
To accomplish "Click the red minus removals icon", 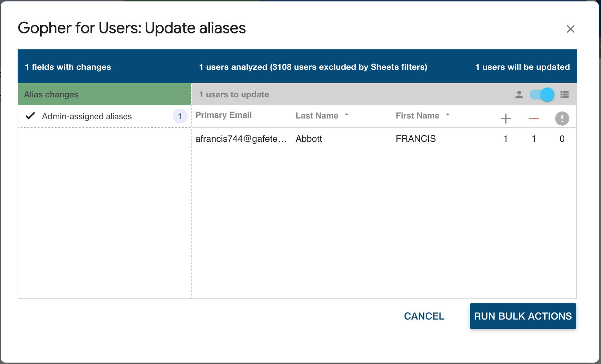I will (x=534, y=119).
